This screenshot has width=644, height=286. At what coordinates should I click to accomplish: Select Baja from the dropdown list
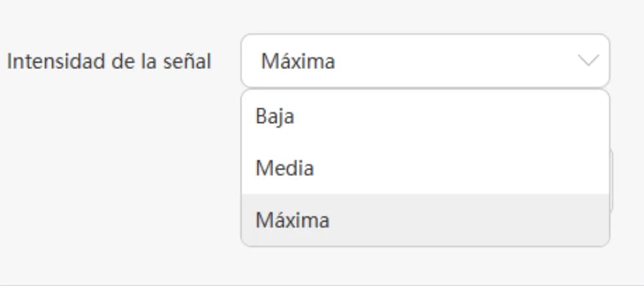point(275,117)
